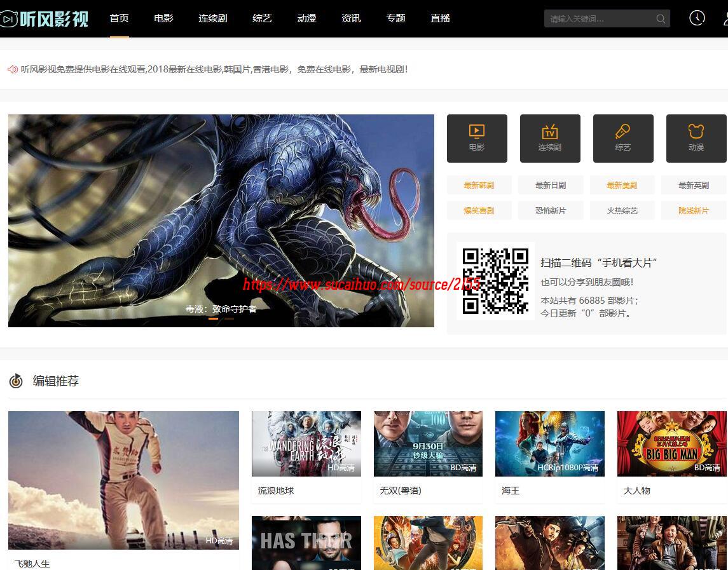Click the 最新英剧 link

694,185
